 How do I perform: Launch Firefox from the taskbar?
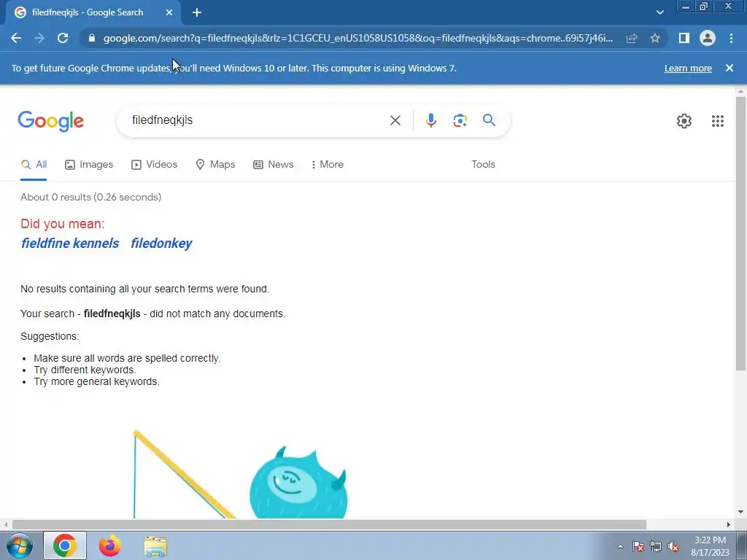pos(109,545)
